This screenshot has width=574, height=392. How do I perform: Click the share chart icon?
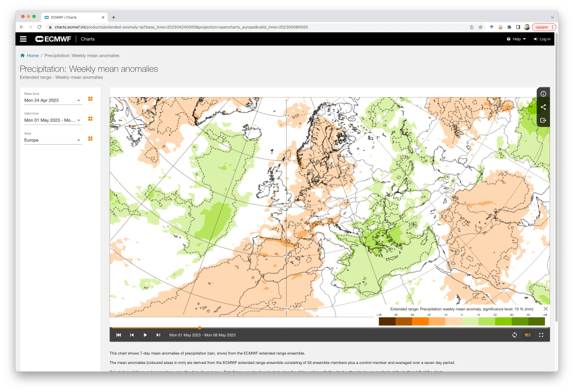coord(543,107)
